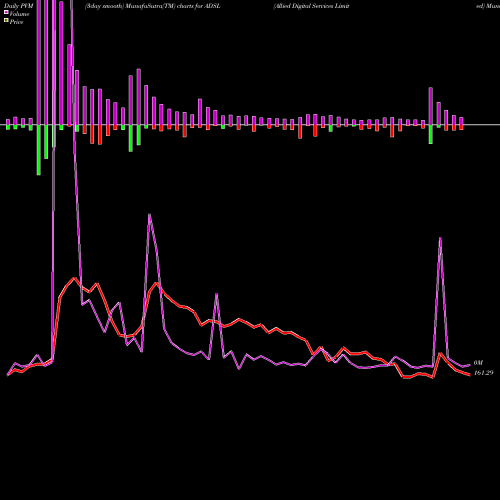Viewport: 500px width, 500px height.
Task: Click the Volume legend color swatch
Action: (6, 13)
